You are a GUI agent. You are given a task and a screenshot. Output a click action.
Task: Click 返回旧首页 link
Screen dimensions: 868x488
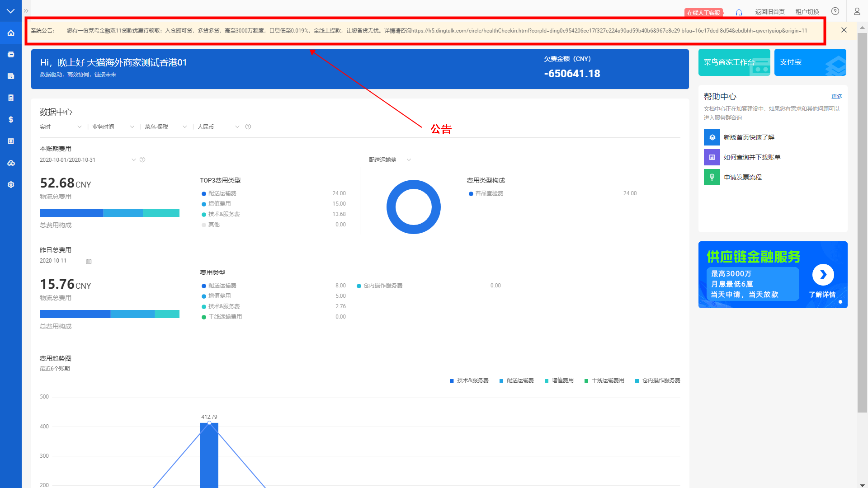[x=770, y=12]
